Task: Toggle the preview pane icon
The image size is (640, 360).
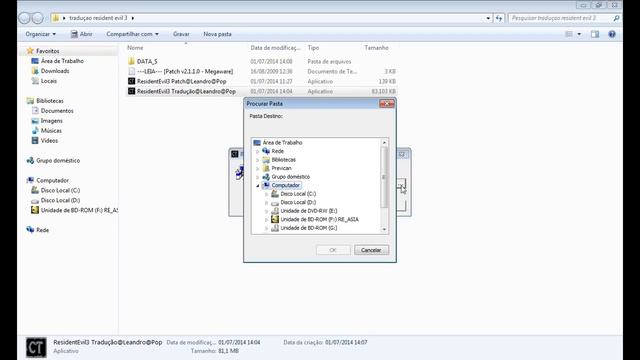Action: click(595, 34)
